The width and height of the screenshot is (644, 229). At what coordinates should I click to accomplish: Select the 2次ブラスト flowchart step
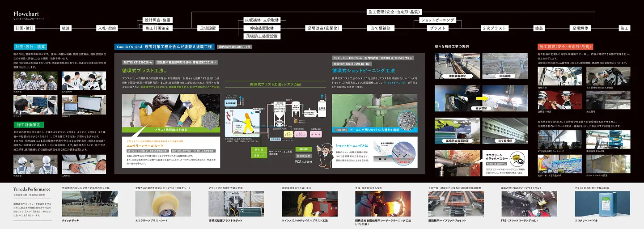494,28
